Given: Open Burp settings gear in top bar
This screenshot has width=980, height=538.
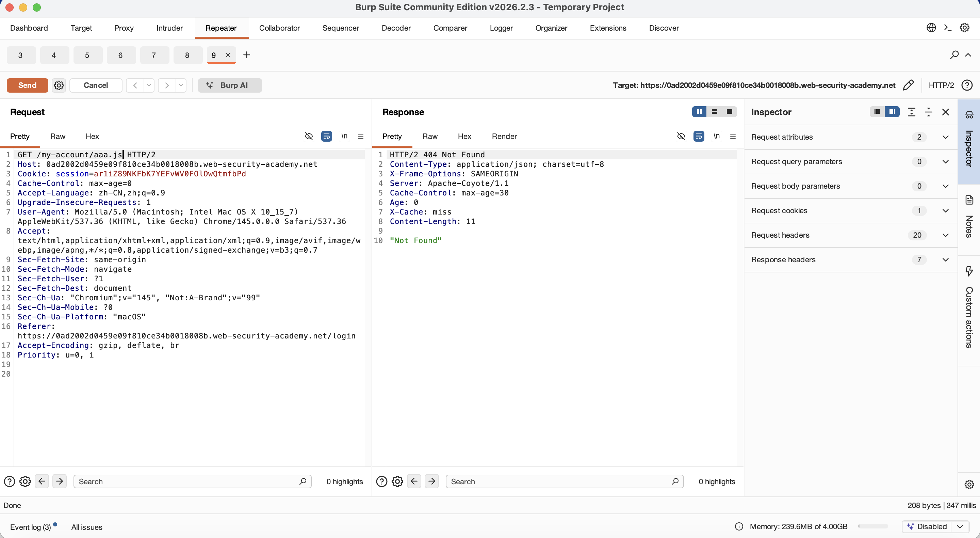Looking at the screenshot, I should coord(964,28).
